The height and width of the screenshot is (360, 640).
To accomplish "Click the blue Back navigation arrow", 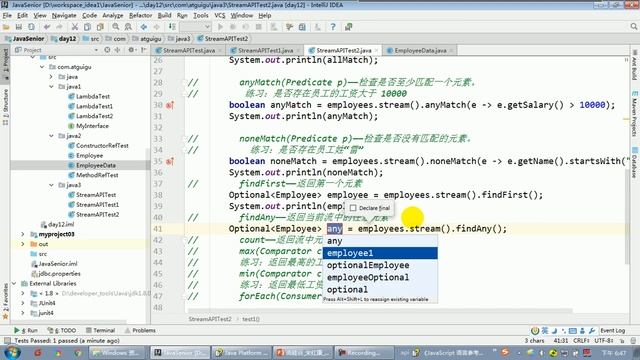I will click(x=144, y=27).
